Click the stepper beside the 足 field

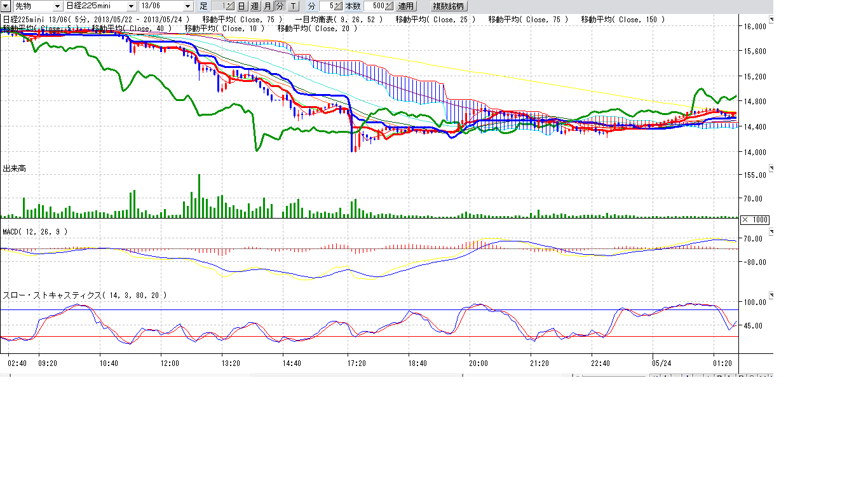230,6
